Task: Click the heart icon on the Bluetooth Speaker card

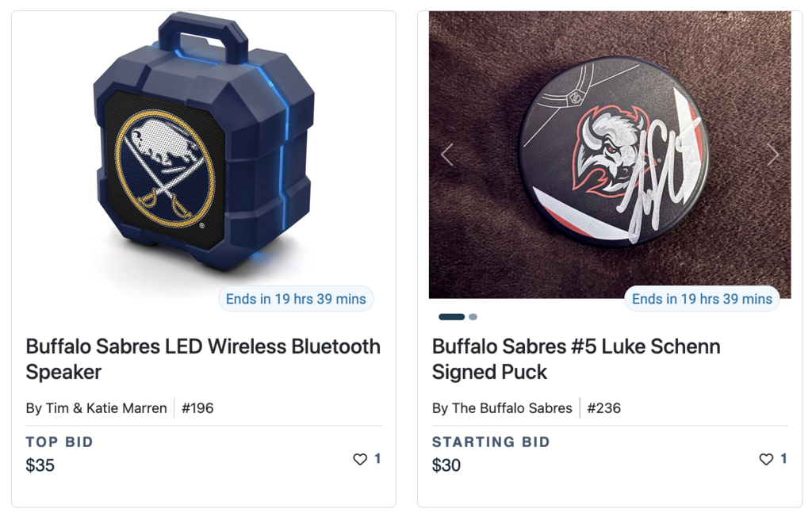Action: [x=361, y=458]
